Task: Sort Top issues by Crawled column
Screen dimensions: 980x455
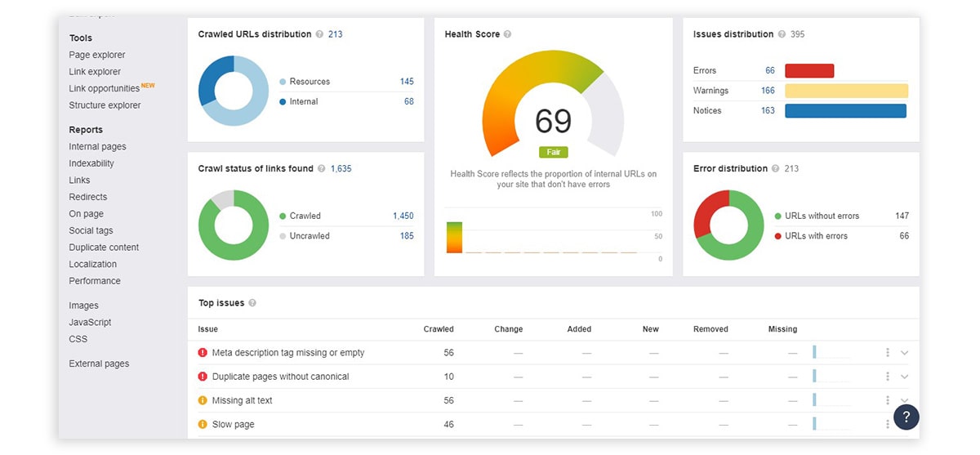Action: (x=439, y=329)
